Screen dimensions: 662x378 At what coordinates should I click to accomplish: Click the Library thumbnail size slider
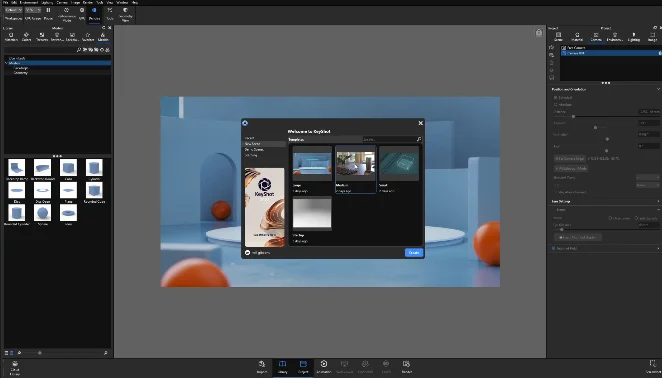click(40, 353)
